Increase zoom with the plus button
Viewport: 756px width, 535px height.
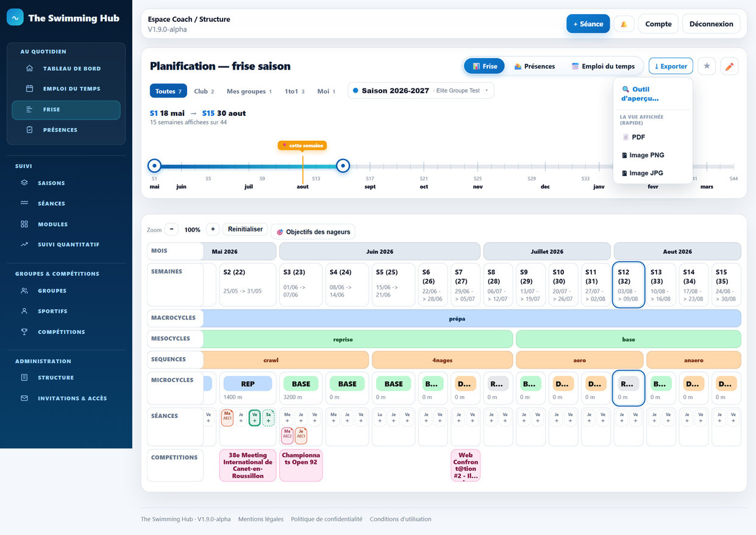213,230
